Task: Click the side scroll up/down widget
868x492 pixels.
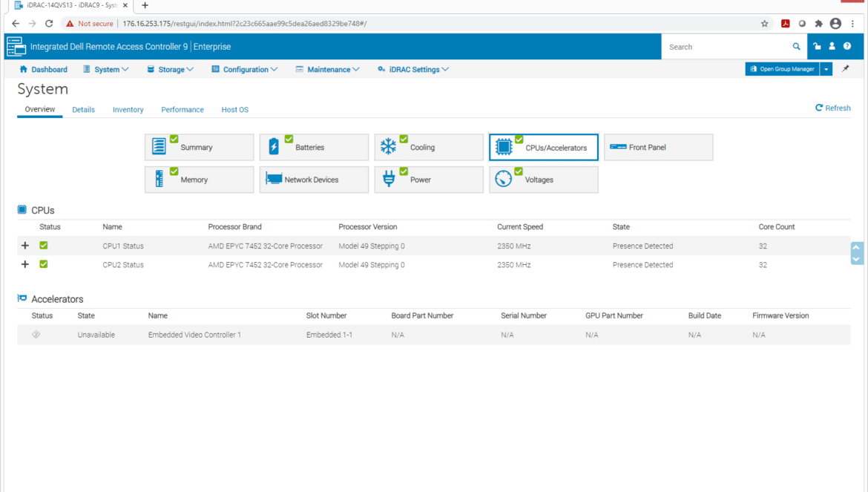Action: (856, 253)
